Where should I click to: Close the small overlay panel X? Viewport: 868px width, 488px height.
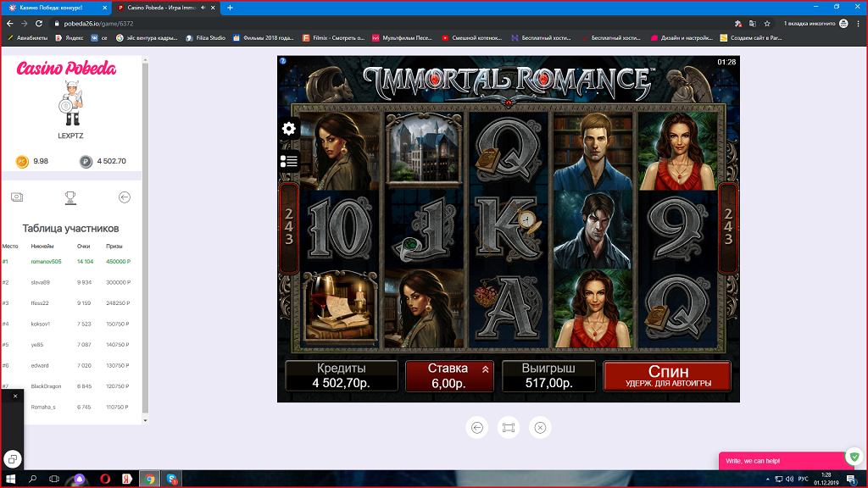[x=15, y=396]
